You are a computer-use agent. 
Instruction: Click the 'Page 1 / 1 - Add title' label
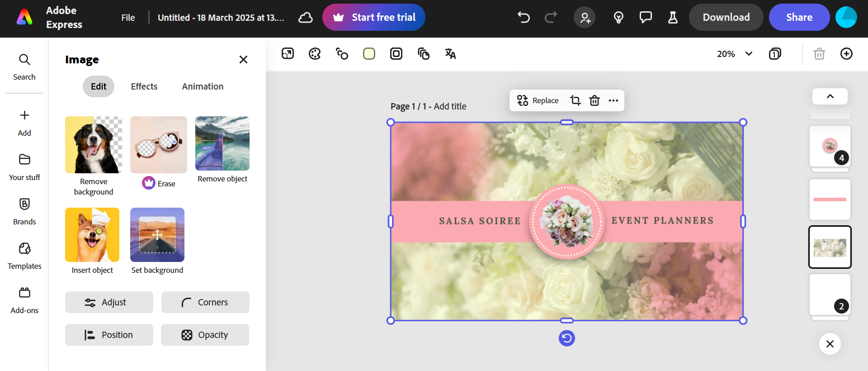[428, 106]
